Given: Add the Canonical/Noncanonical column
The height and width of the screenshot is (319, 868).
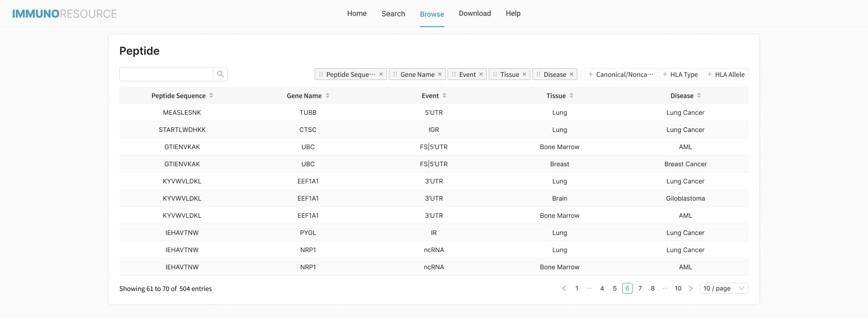Looking at the screenshot, I should click(621, 75).
